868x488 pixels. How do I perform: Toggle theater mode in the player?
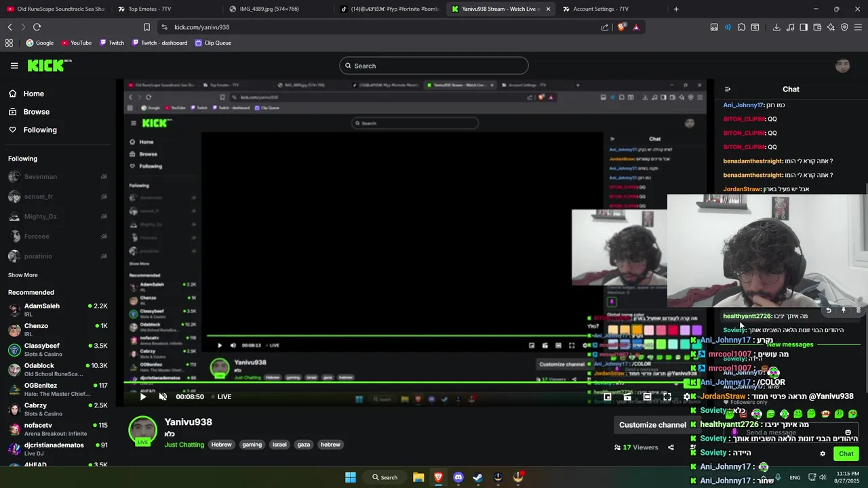[648, 396]
